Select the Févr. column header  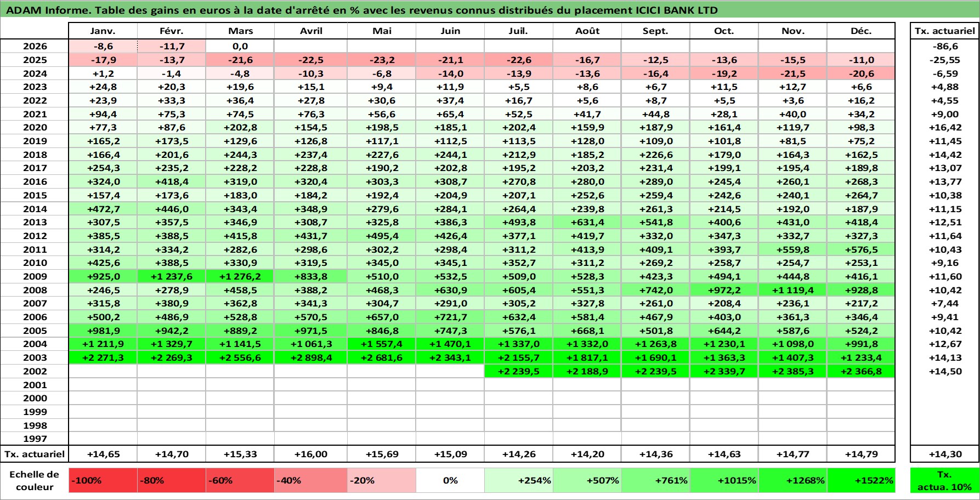(x=172, y=31)
